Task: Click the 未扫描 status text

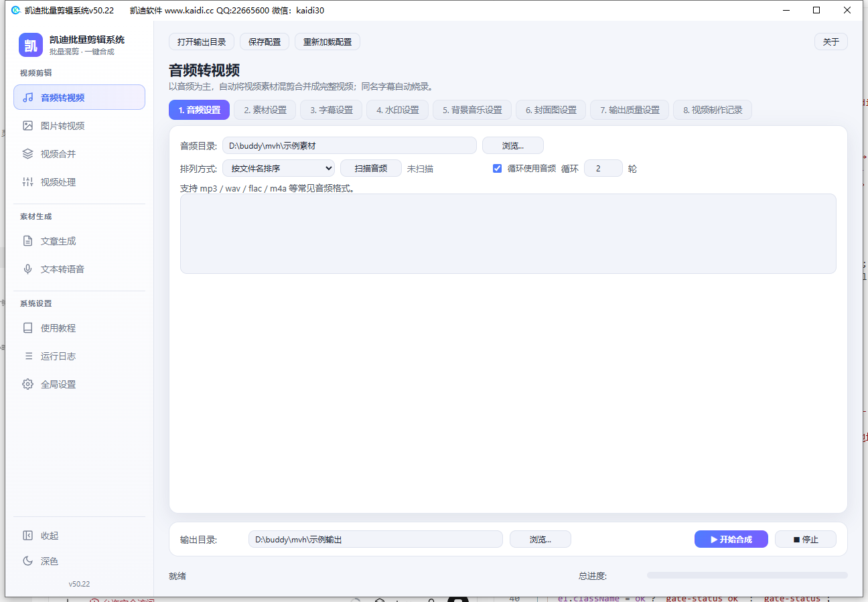Action: [420, 169]
